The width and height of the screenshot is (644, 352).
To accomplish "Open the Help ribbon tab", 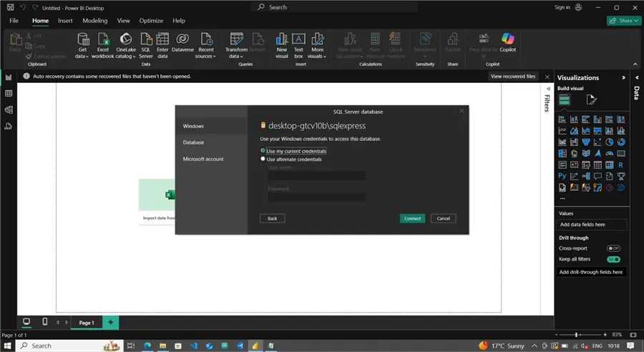I will pyautogui.click(x=179, y=21).
